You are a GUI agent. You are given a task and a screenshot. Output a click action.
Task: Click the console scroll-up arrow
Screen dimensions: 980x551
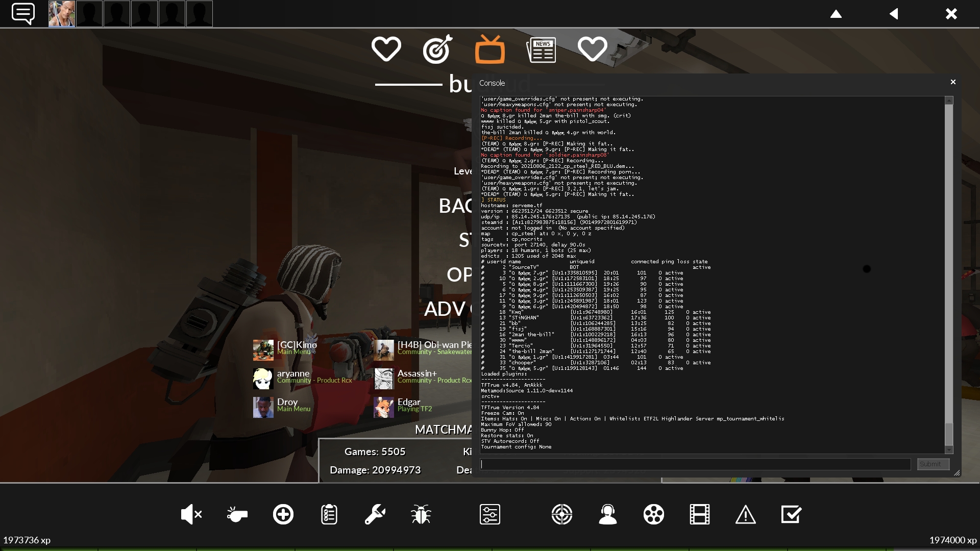pos(949,101)
